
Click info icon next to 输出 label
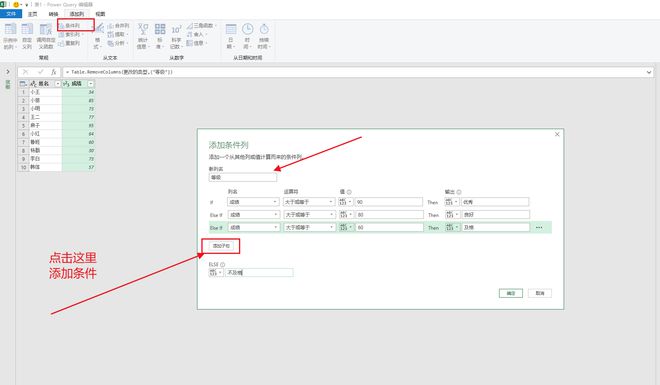tap(459, 192)
